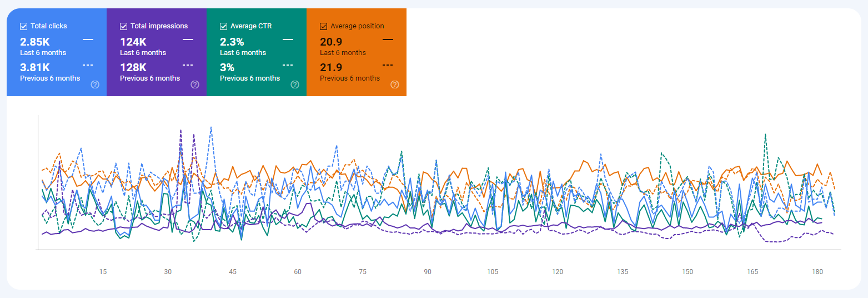Image resolution: width=868 pixels, height=298 pixels.
Task: Select the Total clicks card title
Action: (x=50, y=26)
